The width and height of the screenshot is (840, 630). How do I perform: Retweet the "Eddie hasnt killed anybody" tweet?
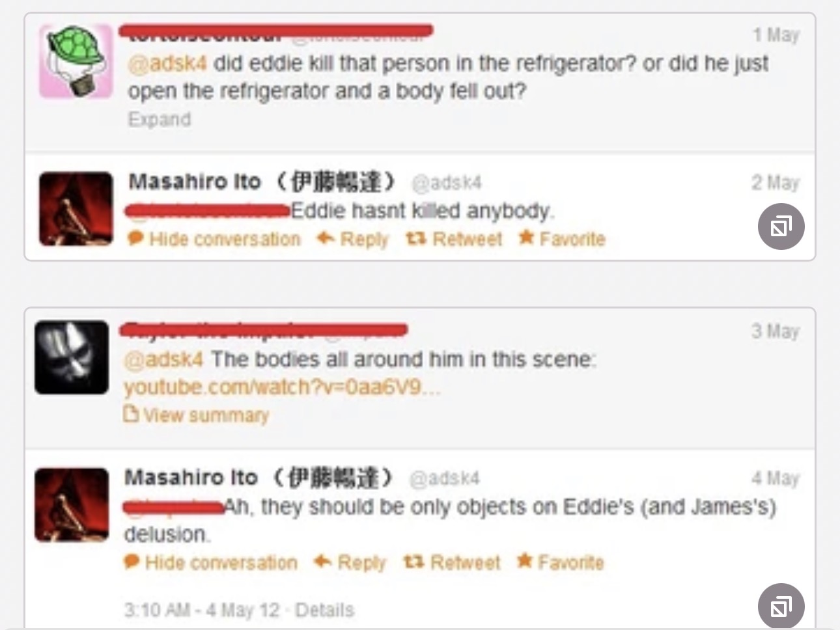click(x=454, y=239)
